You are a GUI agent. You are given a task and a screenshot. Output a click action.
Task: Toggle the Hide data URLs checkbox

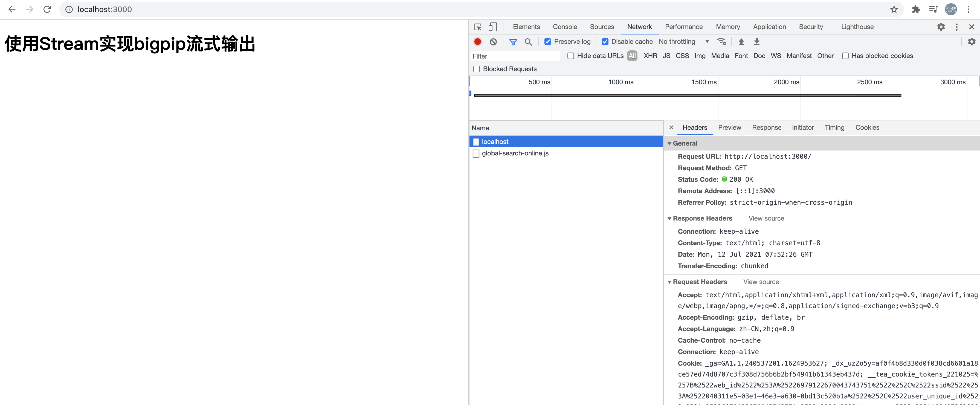[x=569, y=56]
